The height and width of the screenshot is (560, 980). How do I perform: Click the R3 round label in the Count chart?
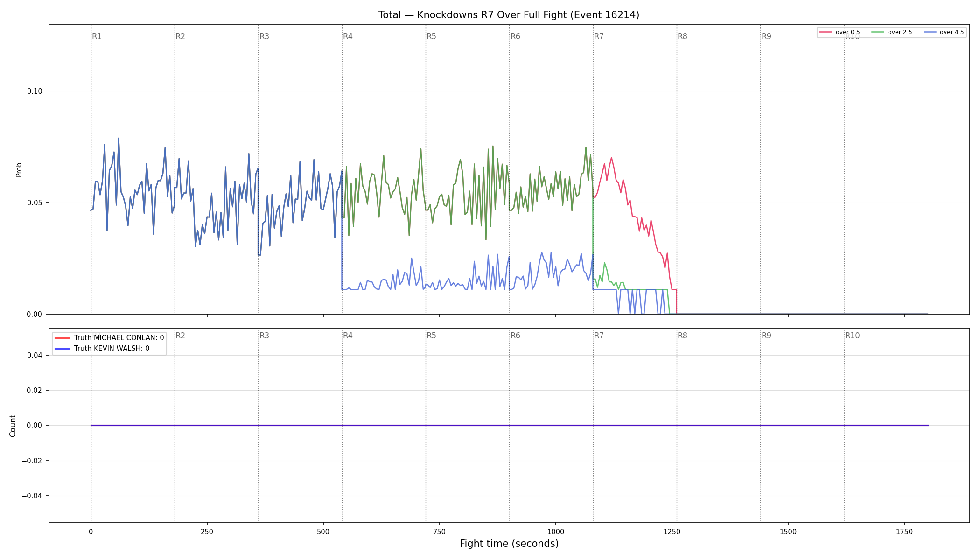click(264, 336)
